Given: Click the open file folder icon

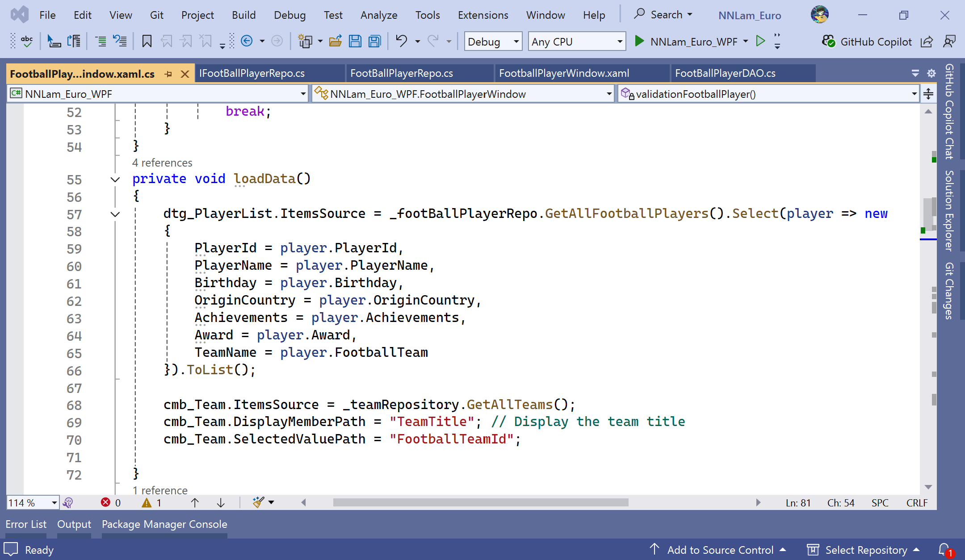Looking at the screenshot, I should (x=336, y=42).
